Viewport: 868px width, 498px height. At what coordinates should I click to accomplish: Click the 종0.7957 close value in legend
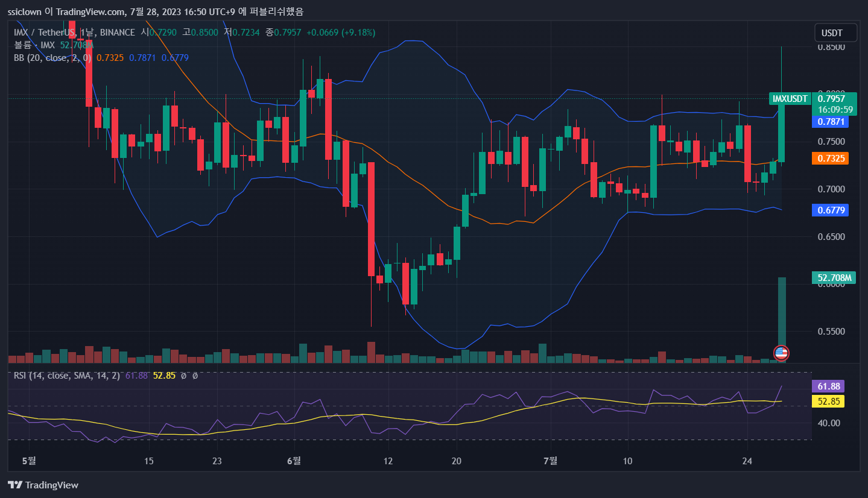point(284,32)
